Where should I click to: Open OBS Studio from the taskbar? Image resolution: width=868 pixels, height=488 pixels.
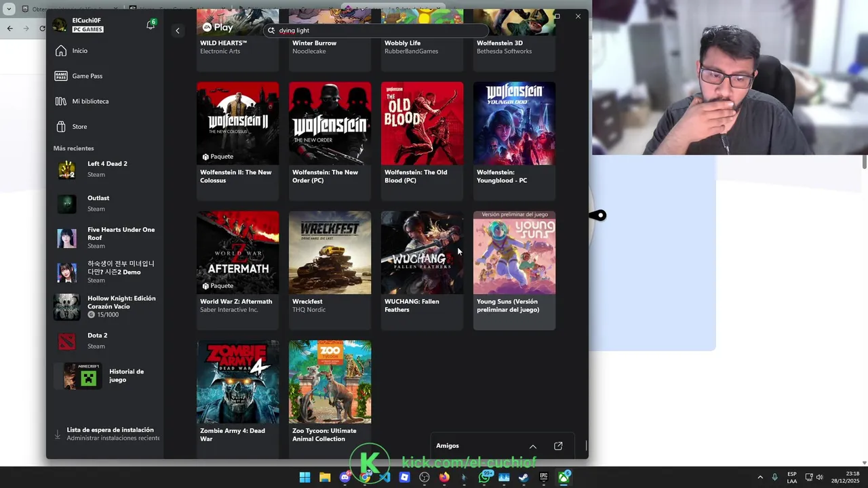(425, 477)
